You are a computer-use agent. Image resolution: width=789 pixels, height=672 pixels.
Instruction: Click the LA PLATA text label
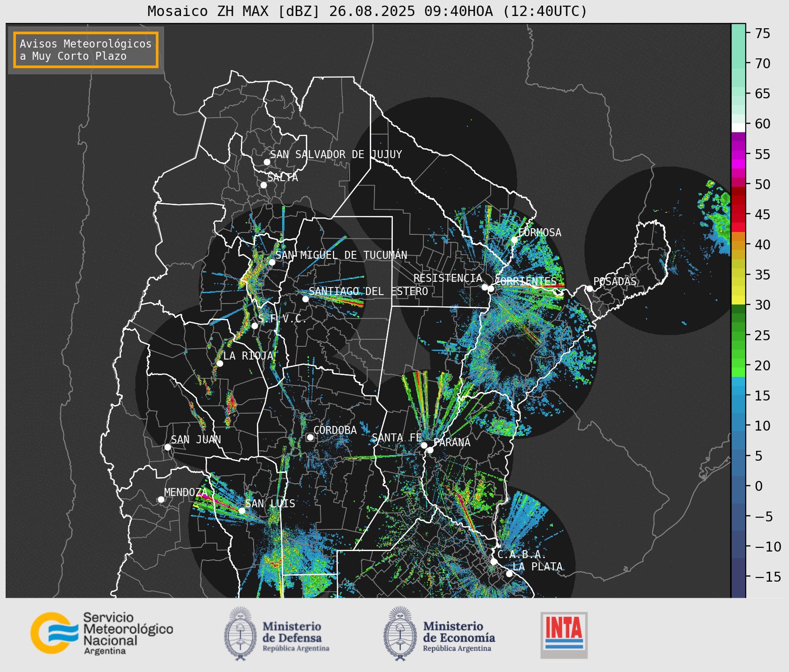click(538, 567)
